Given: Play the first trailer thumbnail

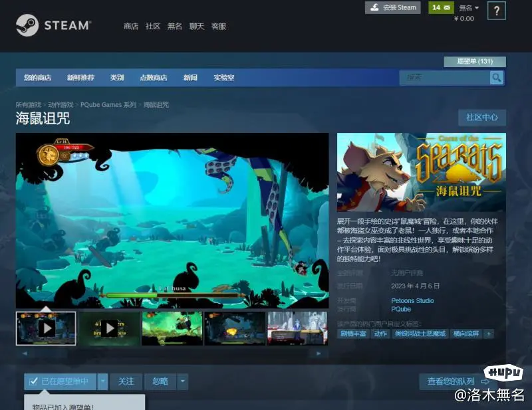Looking at the screenshot, I should (x=46, y=329).
